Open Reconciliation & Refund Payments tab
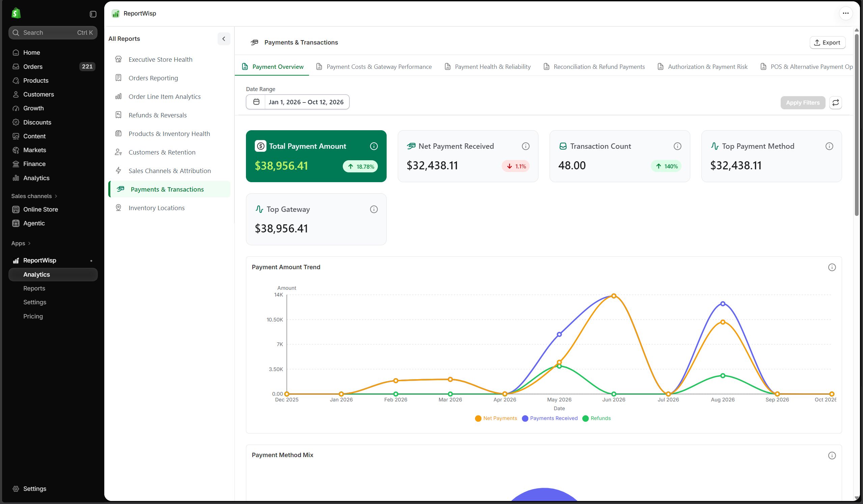 594,66
